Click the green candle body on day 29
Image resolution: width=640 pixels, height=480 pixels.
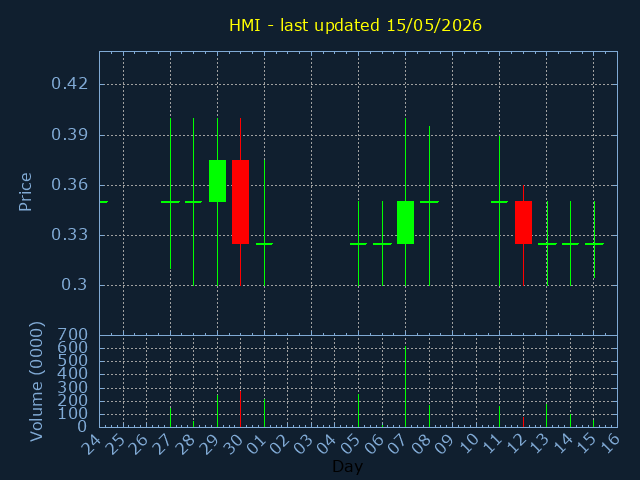pos(218,181)
